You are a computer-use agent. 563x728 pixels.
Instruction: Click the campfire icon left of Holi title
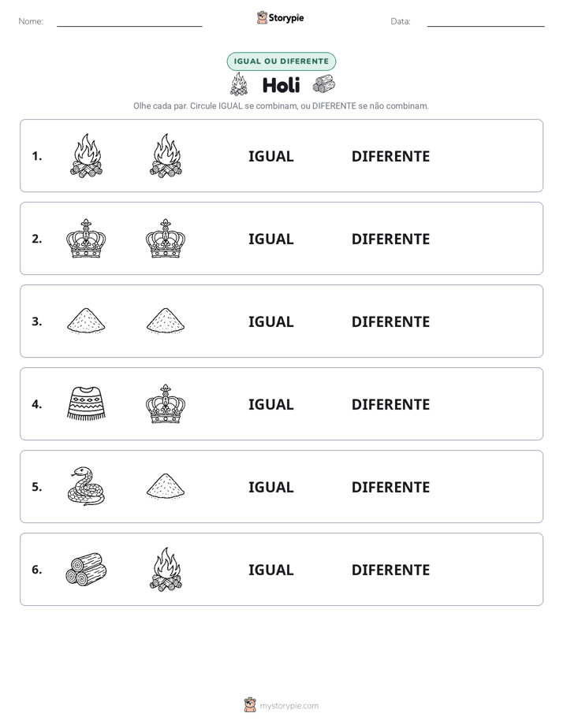tap(239, 84)
